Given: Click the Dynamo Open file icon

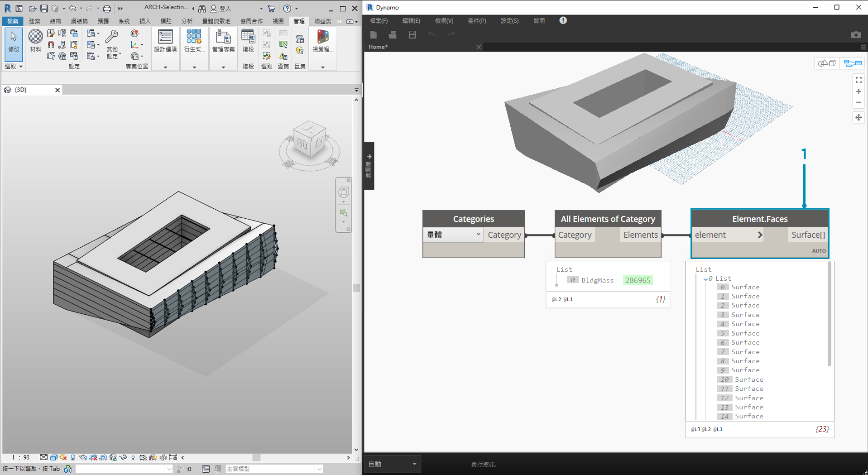Looking at the screenshot, I should [393, 34].
